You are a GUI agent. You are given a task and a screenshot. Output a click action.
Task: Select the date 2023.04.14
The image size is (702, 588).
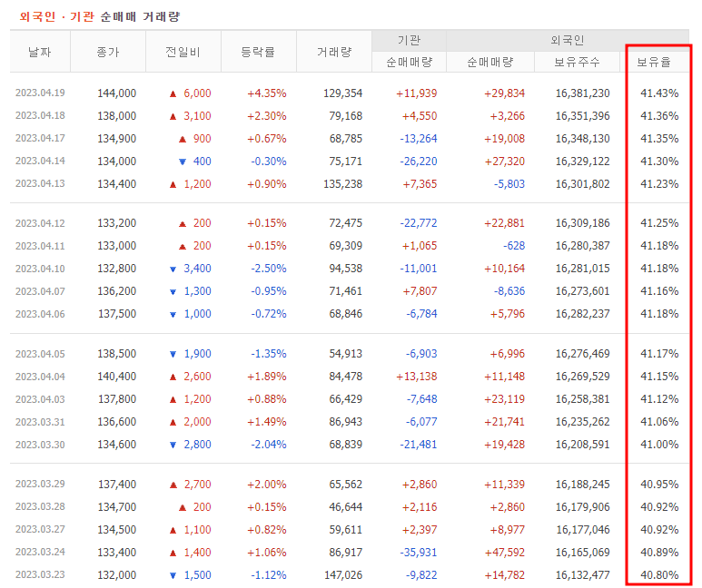(x=40, y=161)
